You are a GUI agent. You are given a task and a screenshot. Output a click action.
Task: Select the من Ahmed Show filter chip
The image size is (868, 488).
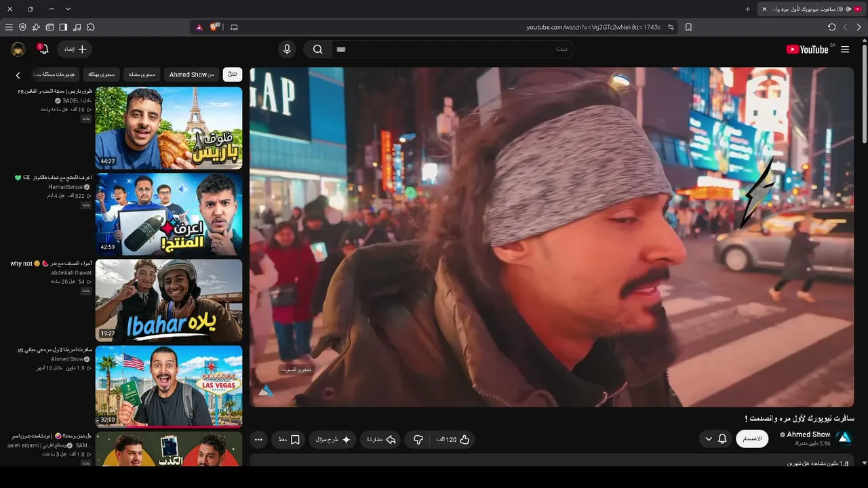(191, 75)
